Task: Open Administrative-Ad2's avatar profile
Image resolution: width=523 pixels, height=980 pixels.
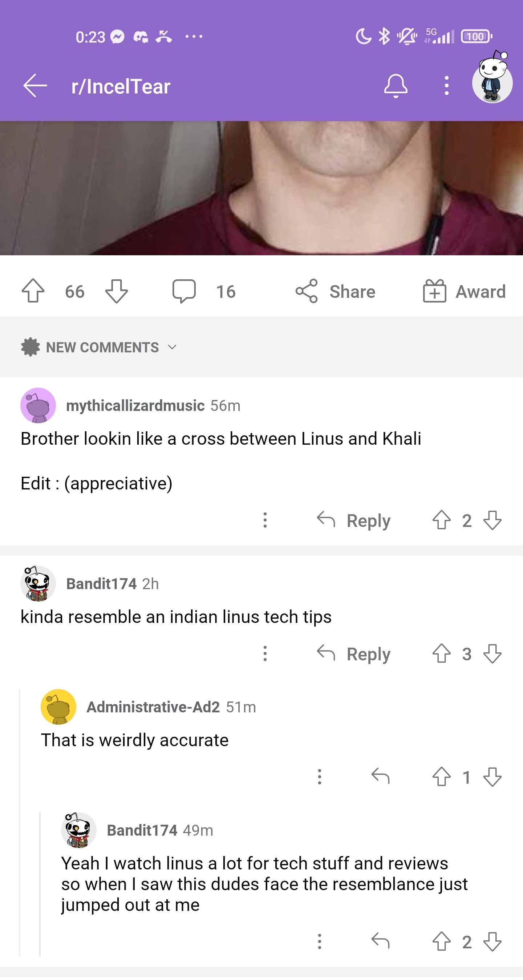Action: click(58, 707)
